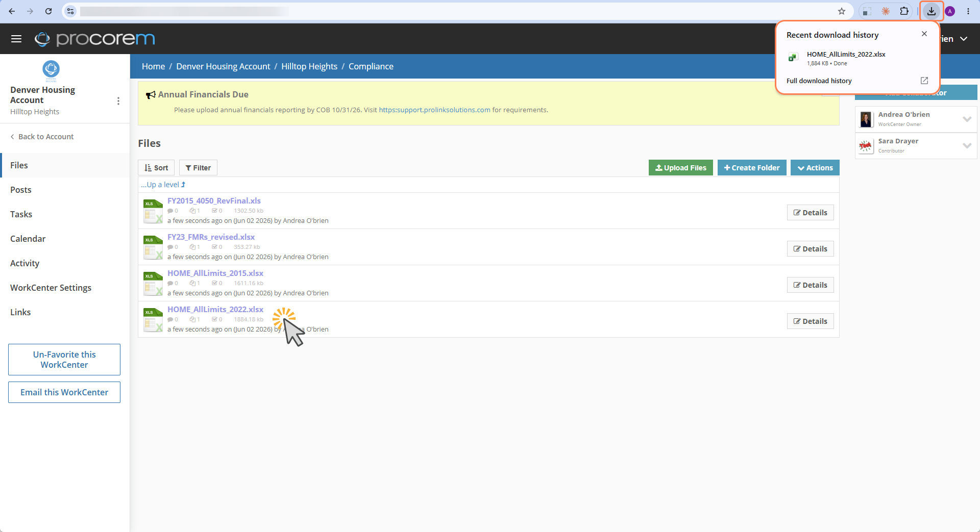This screenshot has height=532, width=980.
Task: Open Details for FY2015_4050_RevFinal.xls
Action: [x=810, y=213]
